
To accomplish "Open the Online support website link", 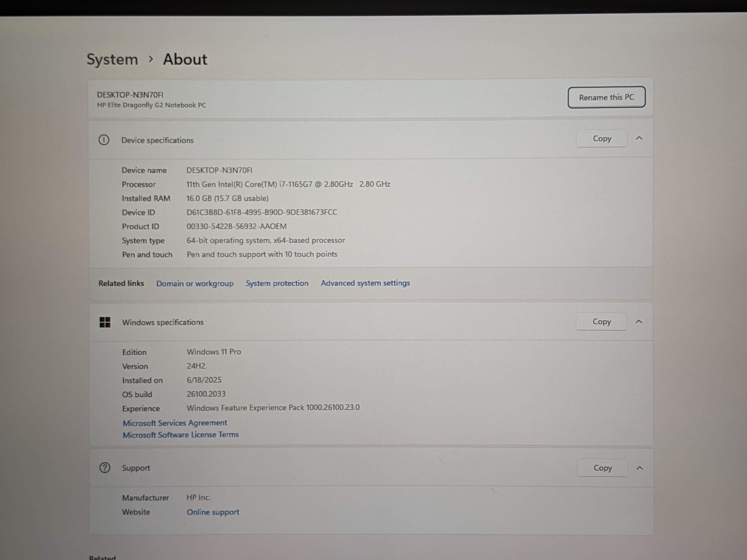I will click(x=213, y=512).
